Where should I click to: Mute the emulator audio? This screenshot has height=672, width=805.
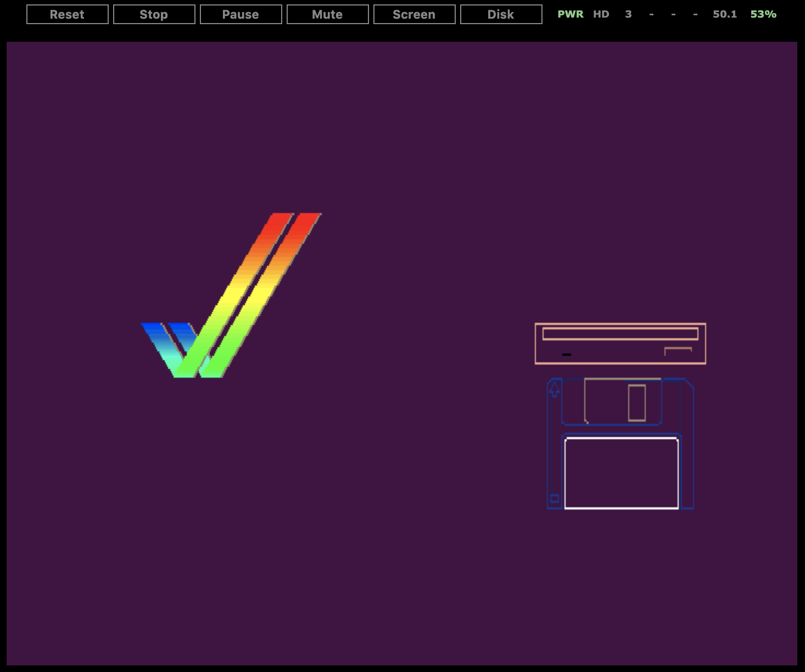click(328, 14)
